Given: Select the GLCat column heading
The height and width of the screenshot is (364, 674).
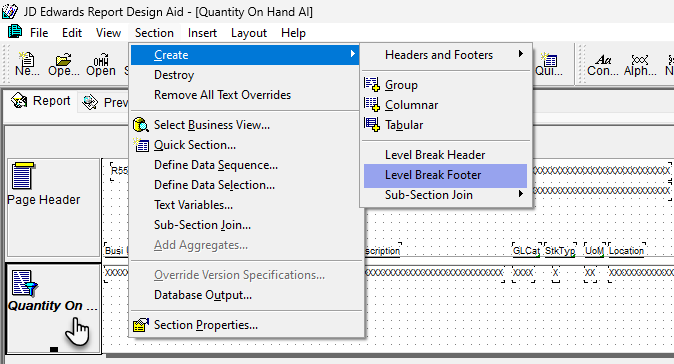Looking at the screenshot, I should 526,251.
